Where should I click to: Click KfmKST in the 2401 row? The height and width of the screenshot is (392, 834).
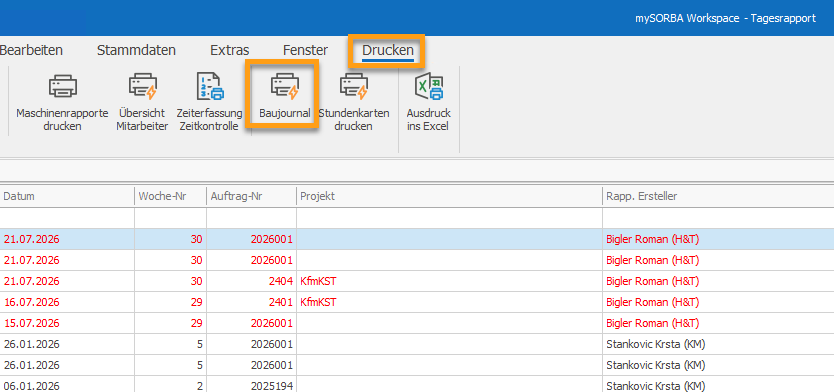pos(318,302)
